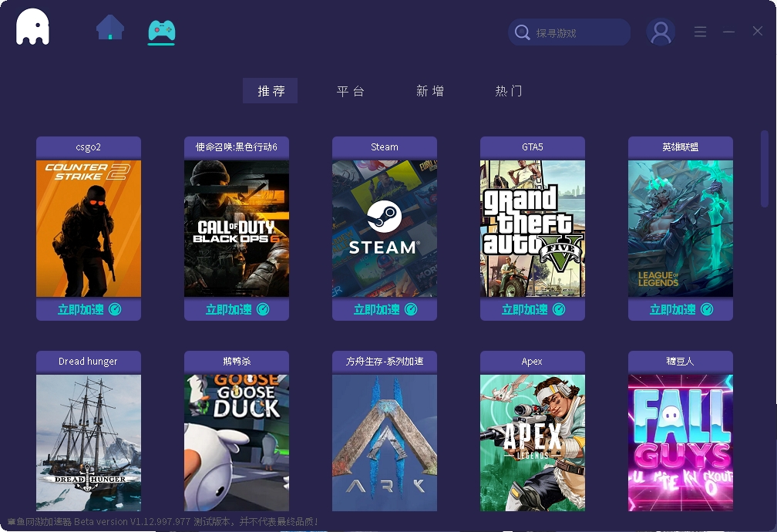The image size is (777, 532).
Task: Click the speed gauge icon under csgo2
Action: point(115,309)
